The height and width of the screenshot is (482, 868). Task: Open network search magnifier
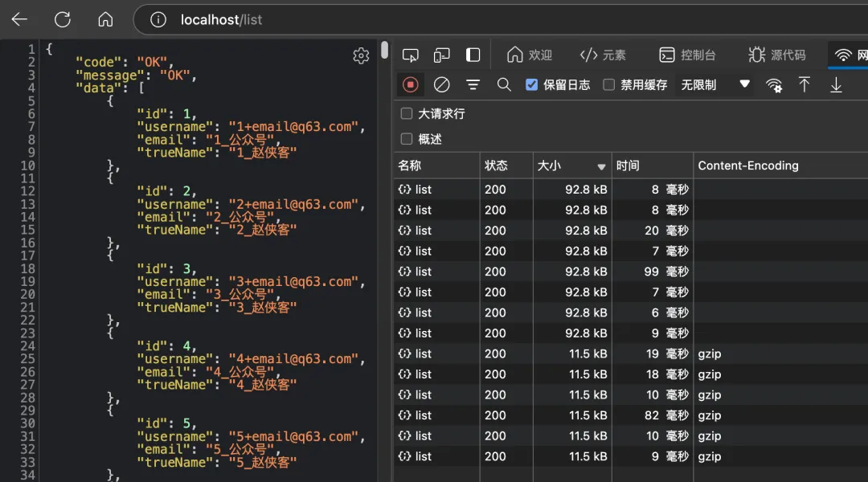coord(504,84)
